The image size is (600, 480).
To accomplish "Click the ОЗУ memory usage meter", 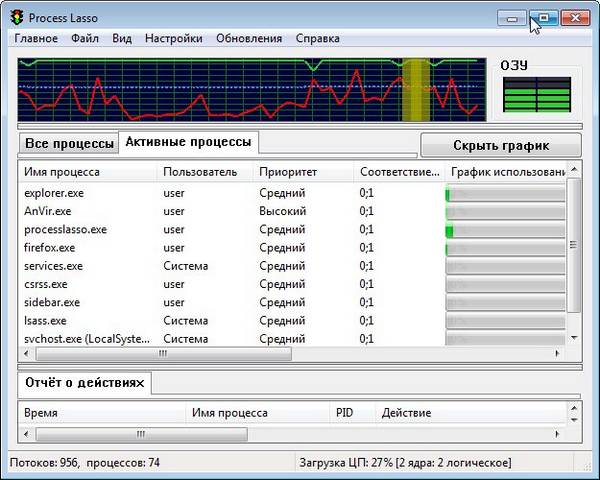I will click(x=540, y=97).
